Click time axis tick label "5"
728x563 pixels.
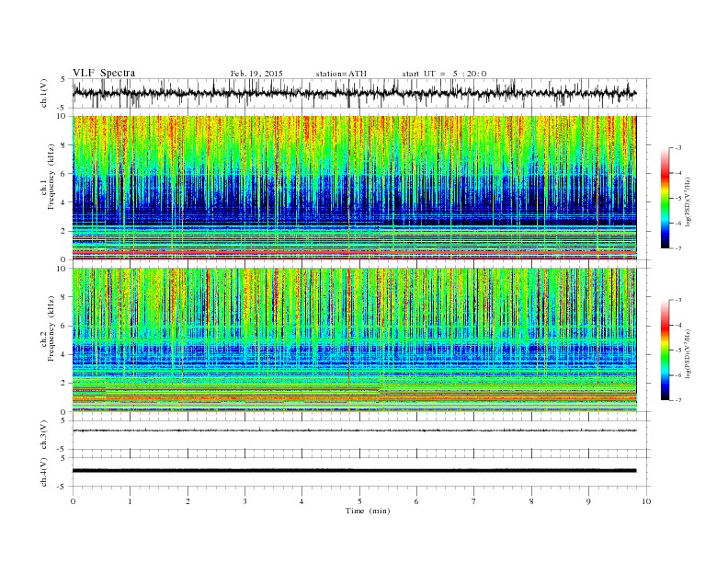[359, 501]
